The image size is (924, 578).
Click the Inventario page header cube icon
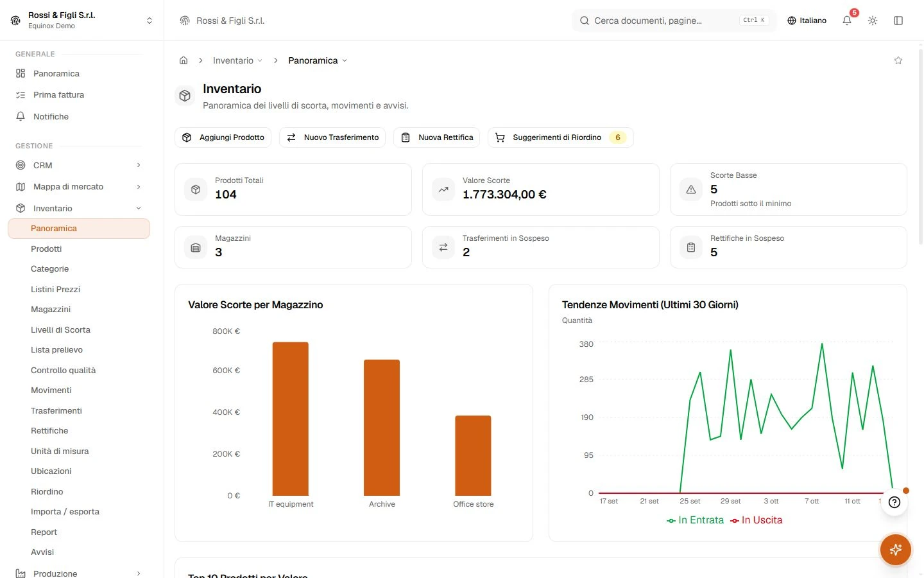click(x=185, y=96)
